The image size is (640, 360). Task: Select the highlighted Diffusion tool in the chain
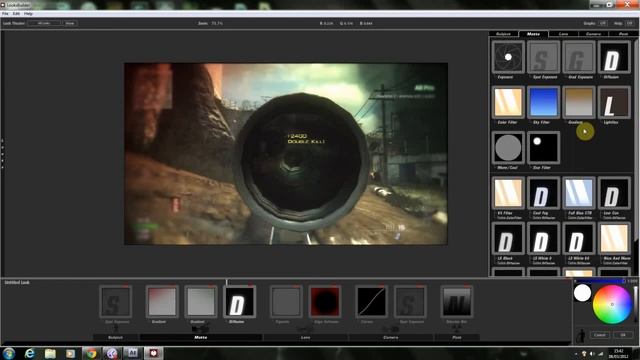tap(240, 302)
